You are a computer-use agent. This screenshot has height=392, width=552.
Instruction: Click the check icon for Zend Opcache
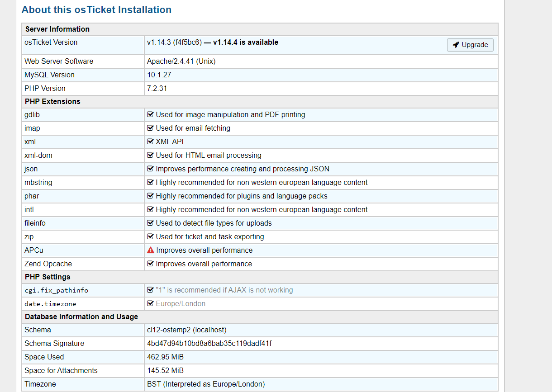(x=151, y=264)
